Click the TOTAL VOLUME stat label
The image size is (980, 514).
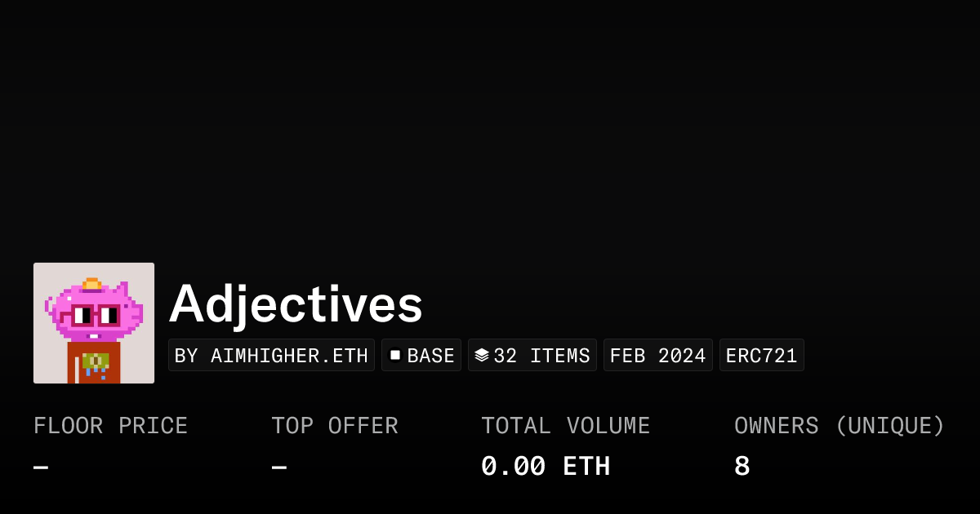(x=565, y=426)
